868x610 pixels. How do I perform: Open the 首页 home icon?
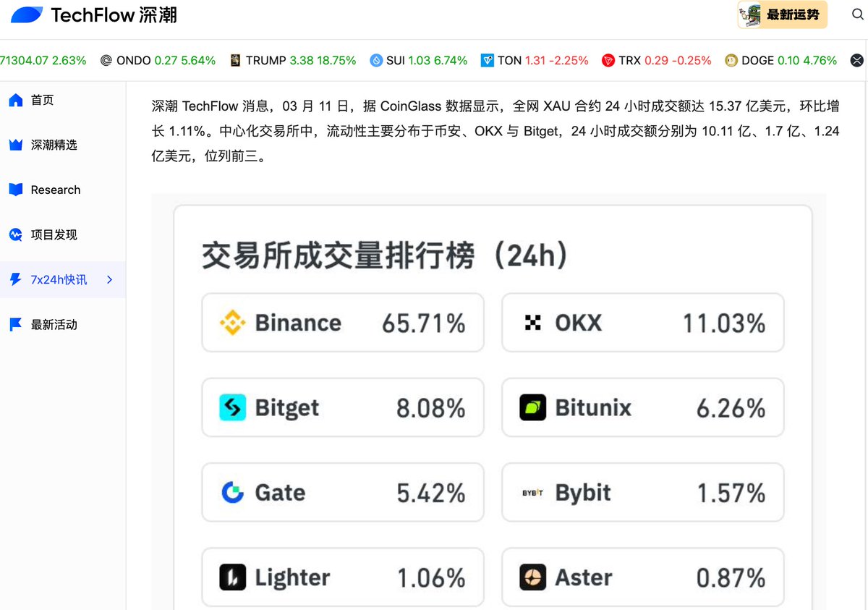(16, 100)
